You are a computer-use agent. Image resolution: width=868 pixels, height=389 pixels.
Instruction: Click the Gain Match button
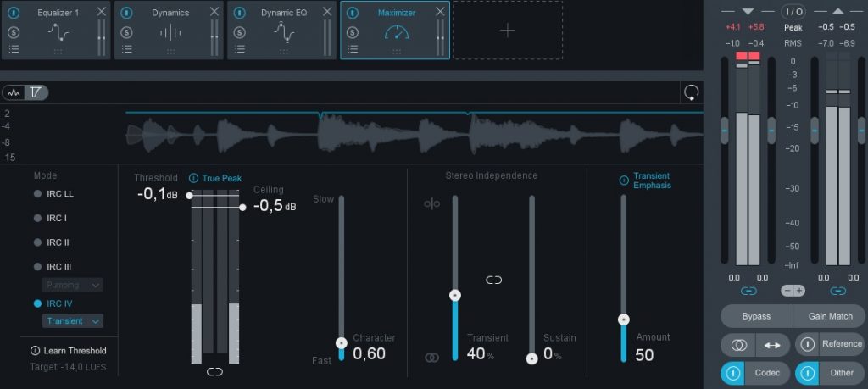click(x=830, y=316)
